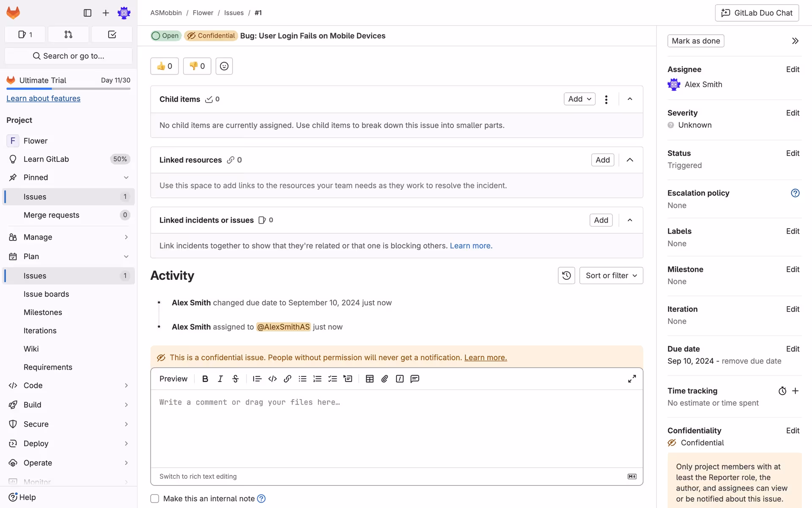Start timer in Time tracking
This screenshot has height=508, width=812.
coord(782,391)
